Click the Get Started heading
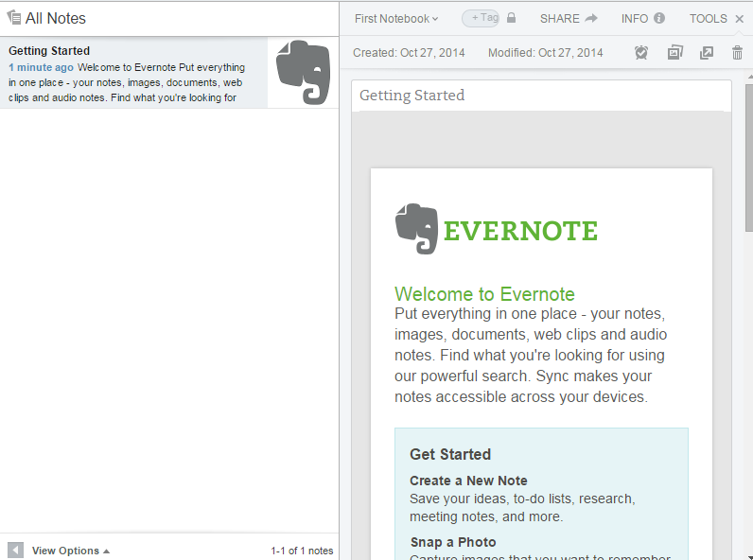Viewport: 753px width, 560px height. pyautogui.click(x=450, y=454)
